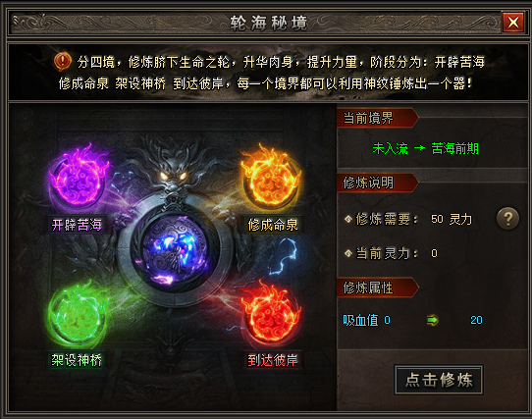Click the 到达彼岸 label
This screenshot has width=532, height=419.
273,360
